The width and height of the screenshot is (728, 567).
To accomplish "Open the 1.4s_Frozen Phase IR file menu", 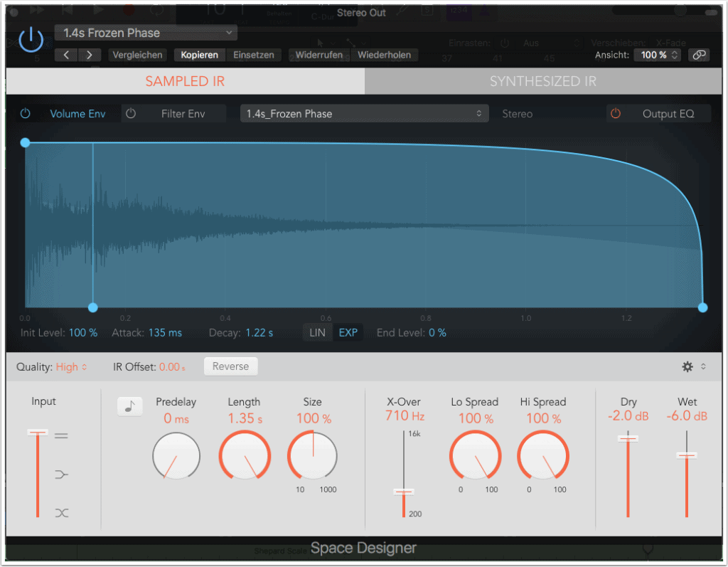I will tap(364, 114).
